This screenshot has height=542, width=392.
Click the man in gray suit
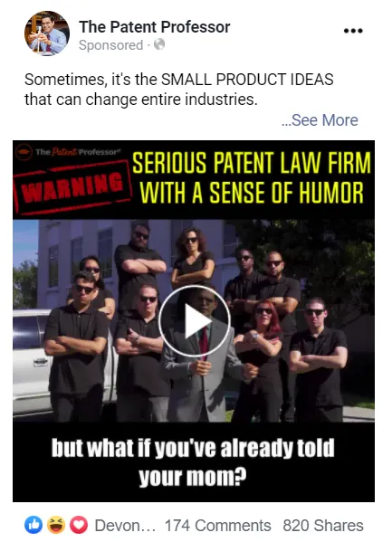[203, 359]
